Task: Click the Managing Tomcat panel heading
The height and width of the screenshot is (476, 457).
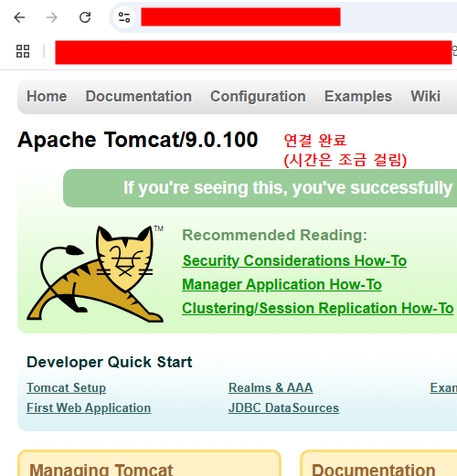Action: pos(101,469)
